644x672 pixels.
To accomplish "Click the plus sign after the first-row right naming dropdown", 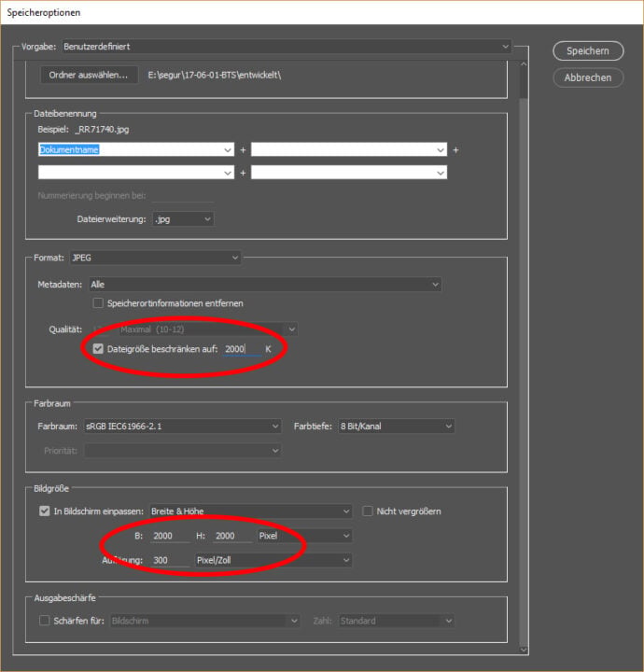I will pos(455,150).
